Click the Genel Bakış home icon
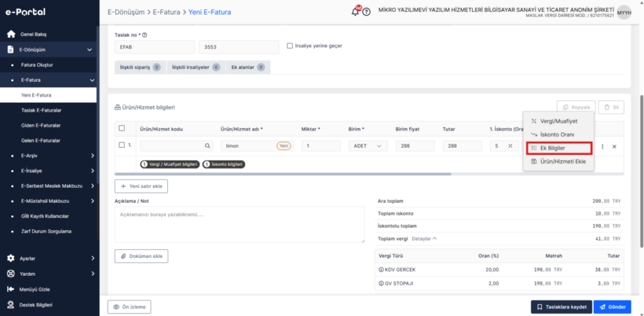The height and width of the screenshot is (316, 644). (11, 34)
